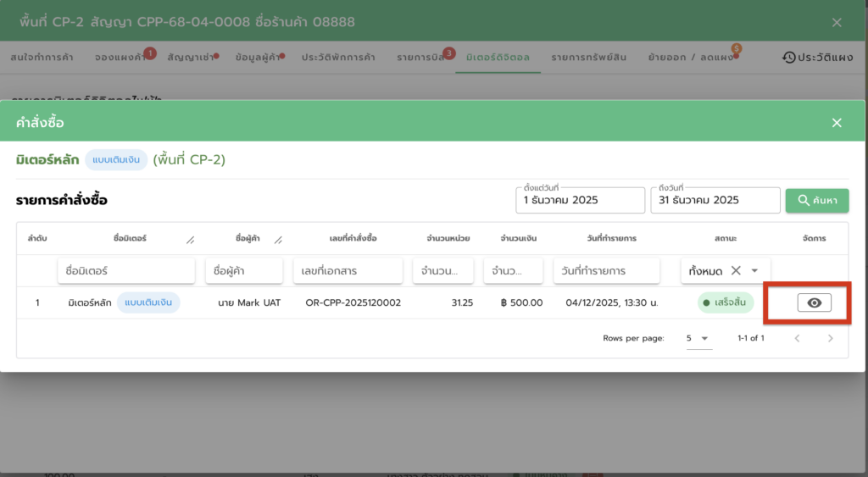Click the เสร็จสิ้น status badge
The width and height of the screenshot is (868, 477).
pos(725,302)
